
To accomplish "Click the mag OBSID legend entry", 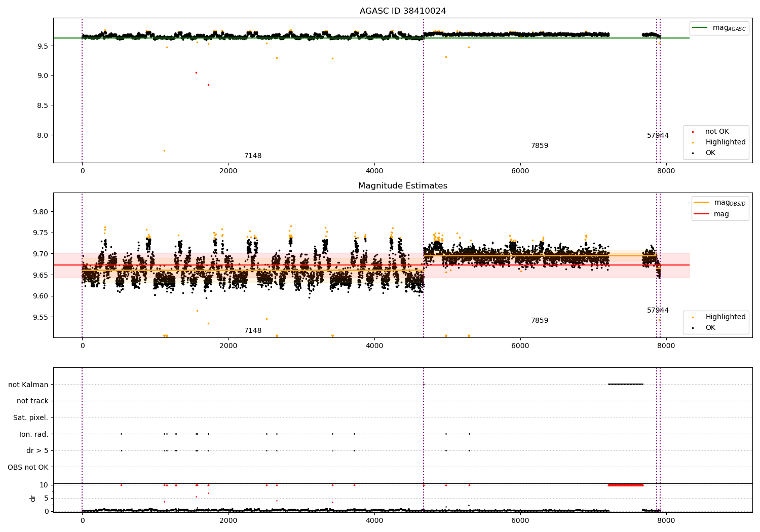I will (x=719, y=203).
